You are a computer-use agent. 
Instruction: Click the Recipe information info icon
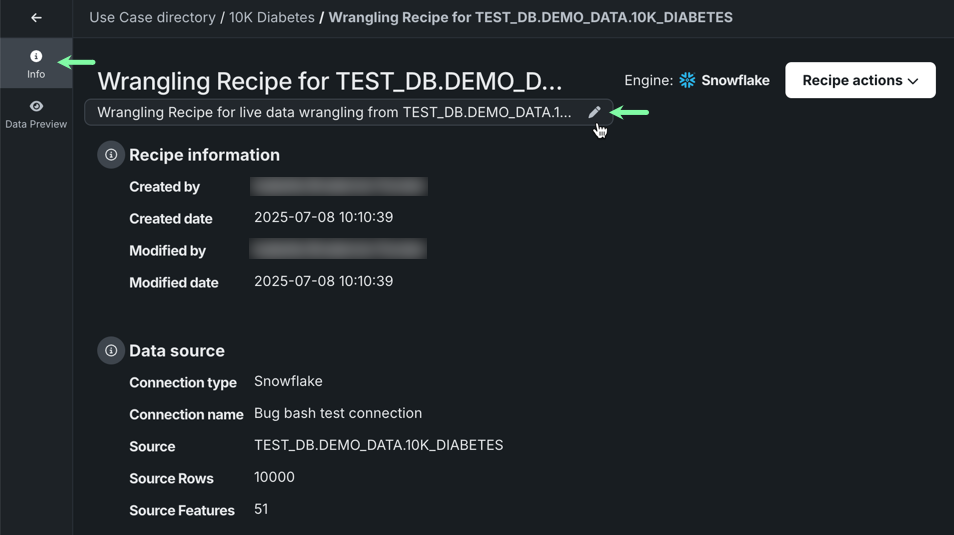click(x=111, y=155)
